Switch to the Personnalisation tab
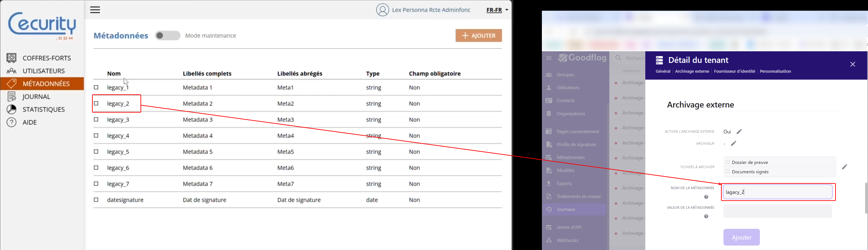Screen dimensions: 868x250 tap(775, 71)
